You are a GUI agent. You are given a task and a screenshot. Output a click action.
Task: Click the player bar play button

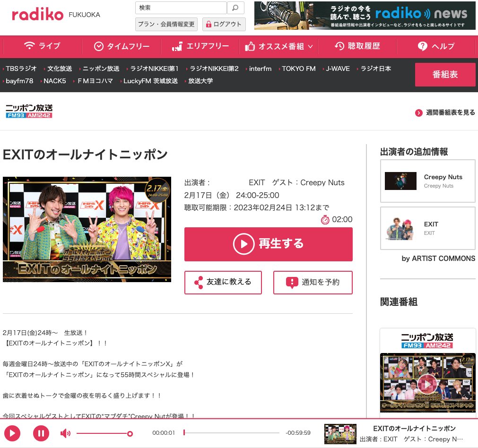(x=12, y=433)
